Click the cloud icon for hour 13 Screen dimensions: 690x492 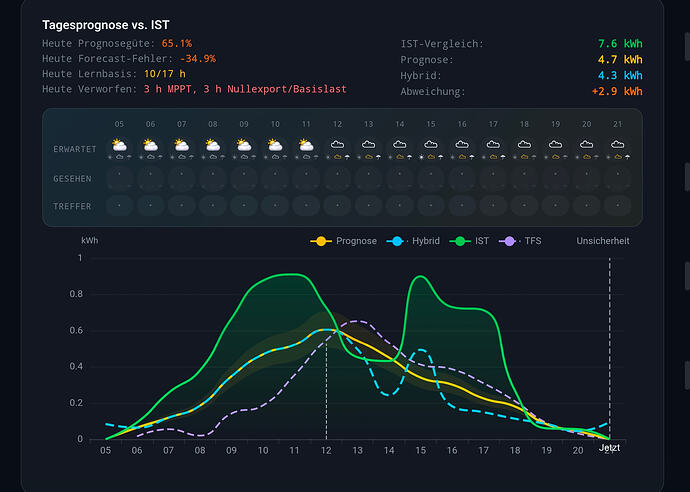point(368,144)
